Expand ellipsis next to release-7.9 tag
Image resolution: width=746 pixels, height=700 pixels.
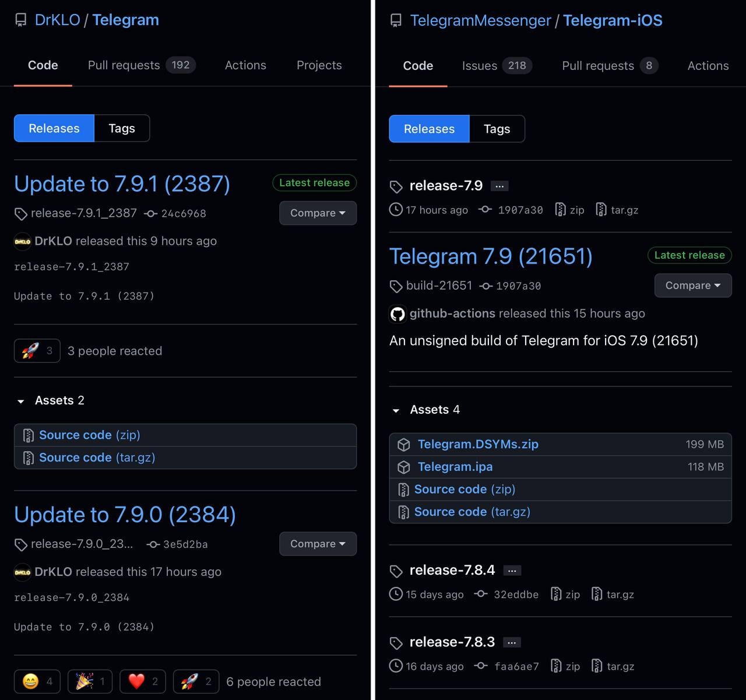(x=499, y=187)
